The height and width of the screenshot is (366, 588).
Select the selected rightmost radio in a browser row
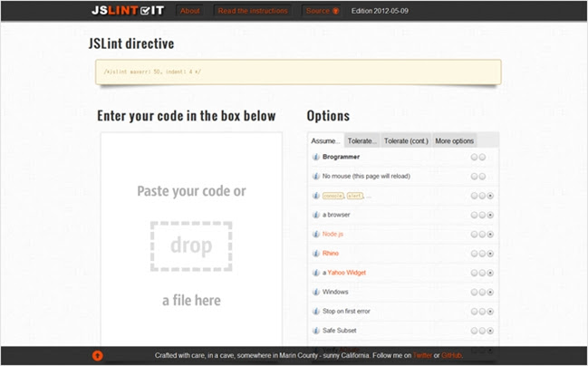[x=490, y=215]
